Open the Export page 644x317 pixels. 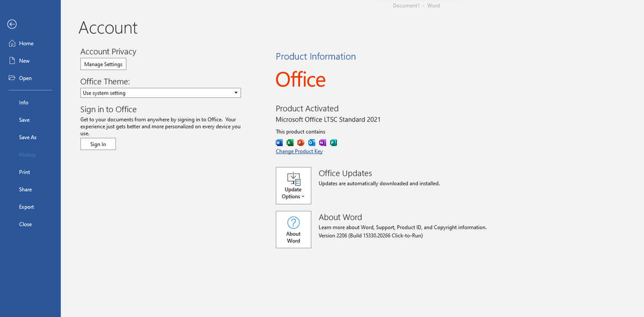(26, 207)
